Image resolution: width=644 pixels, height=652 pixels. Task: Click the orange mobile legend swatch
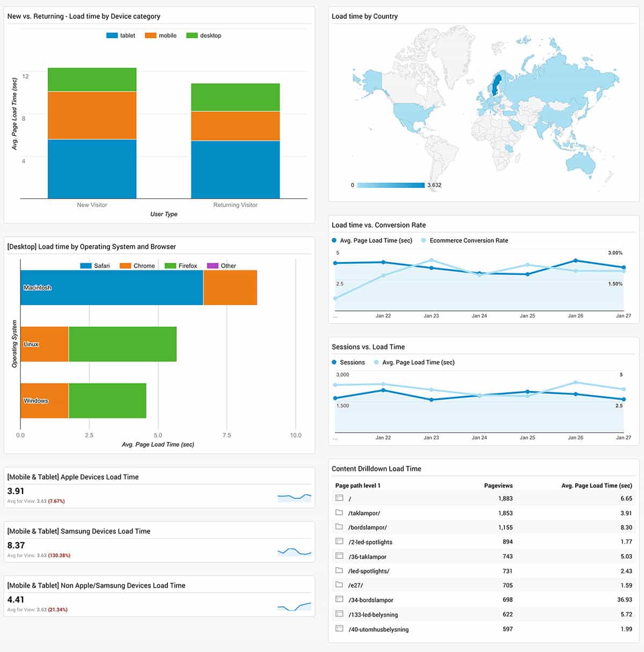[150, 35]
